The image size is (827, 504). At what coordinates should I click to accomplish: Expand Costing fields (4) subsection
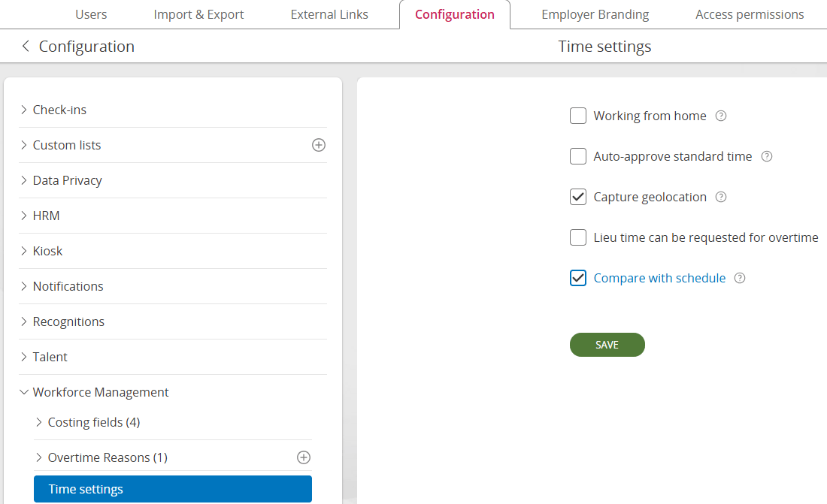[x=93, y=422]
